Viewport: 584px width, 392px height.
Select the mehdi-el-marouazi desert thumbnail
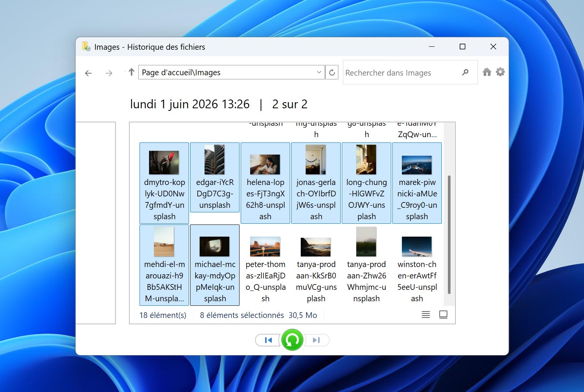click(164, 242)
